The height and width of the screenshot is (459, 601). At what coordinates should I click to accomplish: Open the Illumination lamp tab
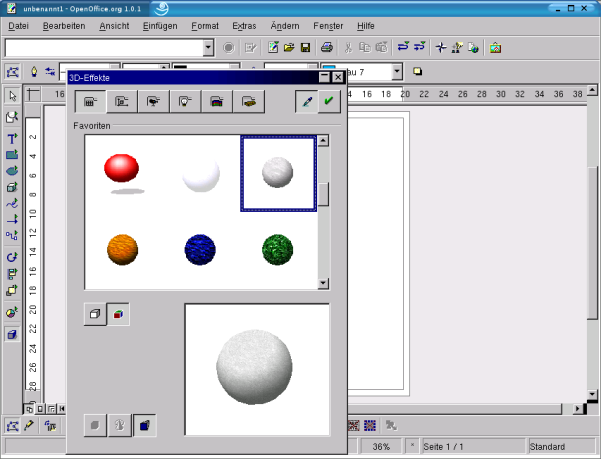coord(185,101)
